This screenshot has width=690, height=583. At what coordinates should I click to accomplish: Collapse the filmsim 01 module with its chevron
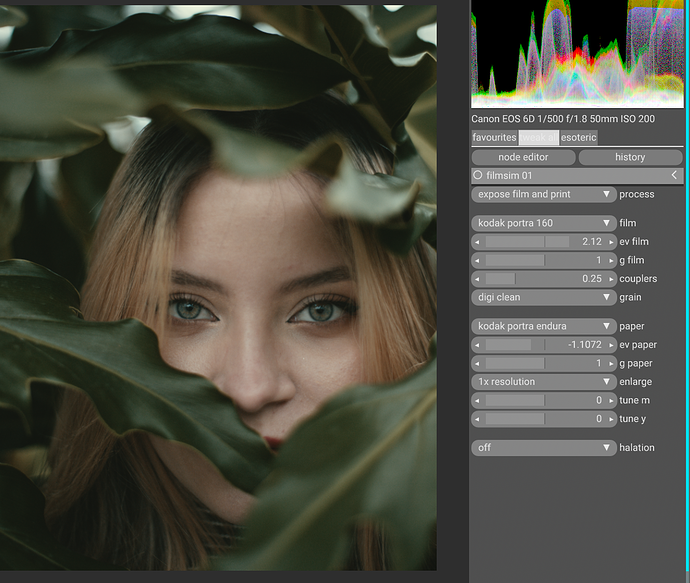(x=674, y=176)
